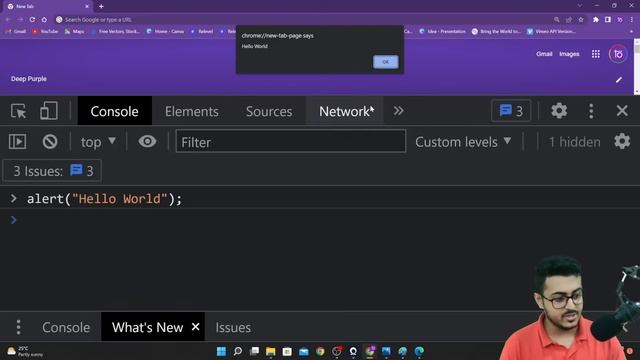Image resolution: width=640 pixels, height=360 pixels.
Task: Open the YouTube bookmark
Action: [46, 31]
